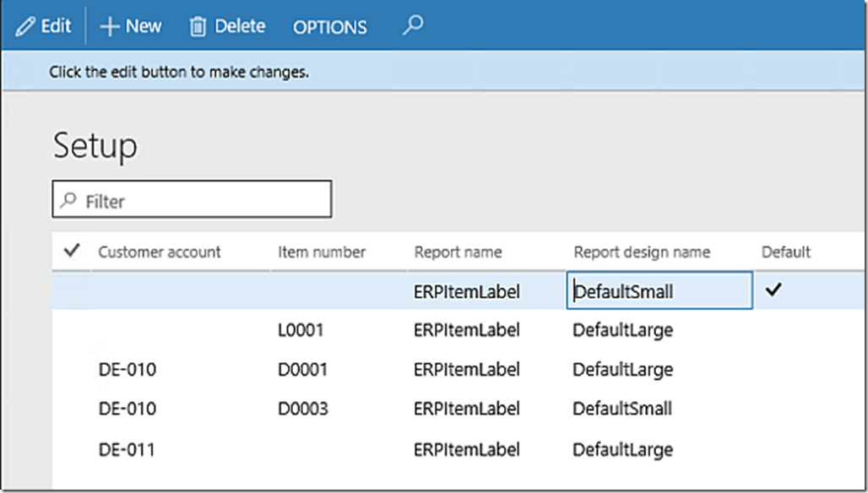The image size is (868, 493).
Task: Sort by the Customer account column header
Action: tap(159, 252)
